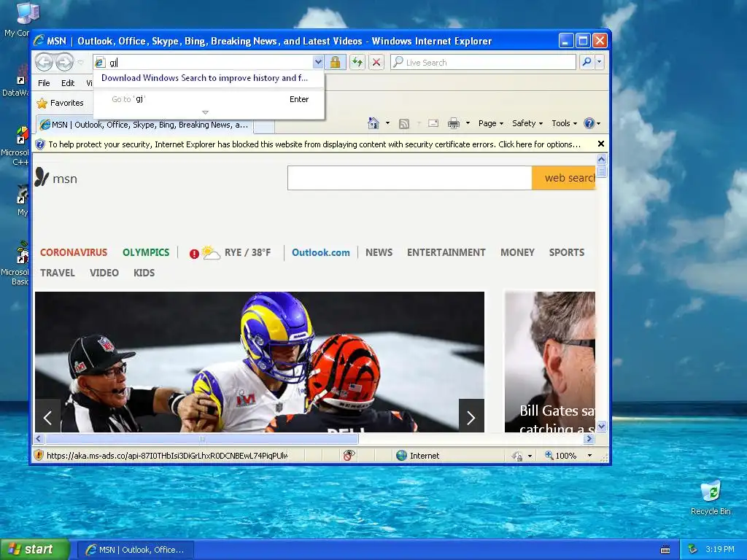Close the security information bar
This screenshot has width=747, height=560.
click(601, 144)
